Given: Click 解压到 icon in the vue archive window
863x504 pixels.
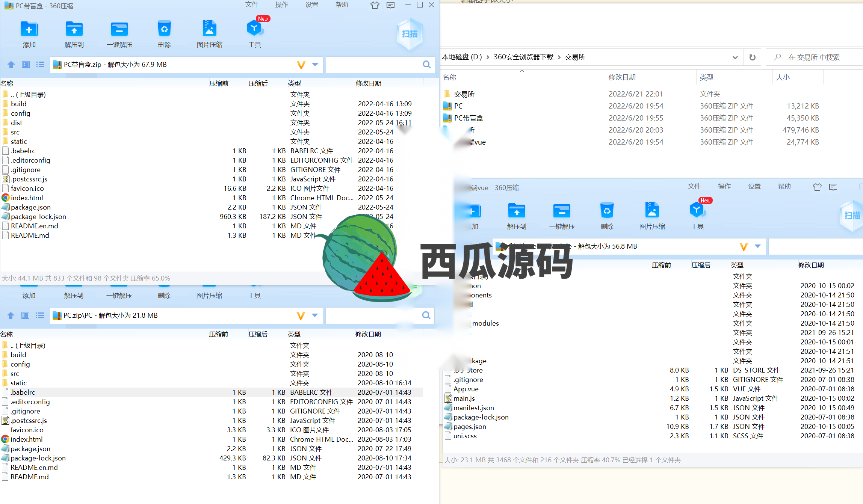Looking at the screenshot, I should click(517, 211).
